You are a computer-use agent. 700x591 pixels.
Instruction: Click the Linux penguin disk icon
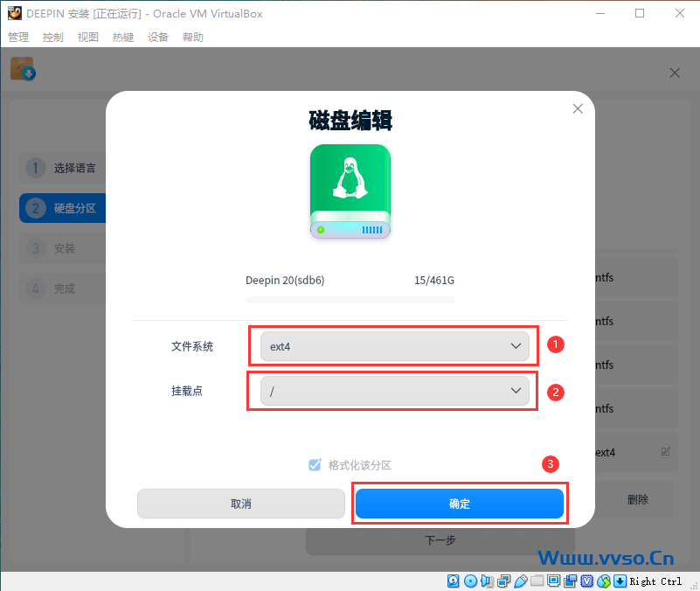(x=350, y=191)
